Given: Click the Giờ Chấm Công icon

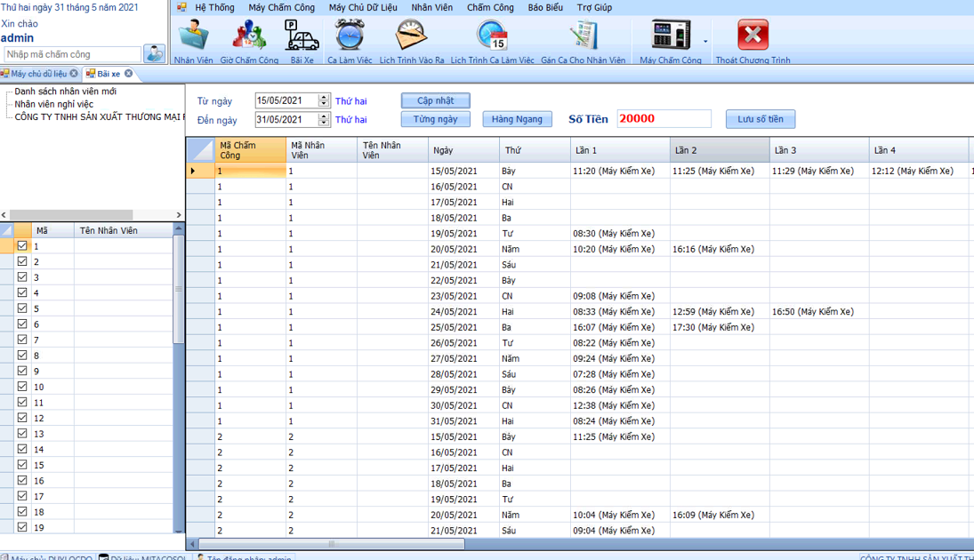Looking at the screenshot, I should coord(249,37).
